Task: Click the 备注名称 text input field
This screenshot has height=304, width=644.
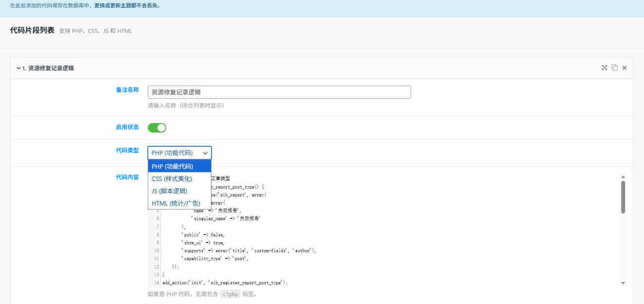Action: [279, 92]
